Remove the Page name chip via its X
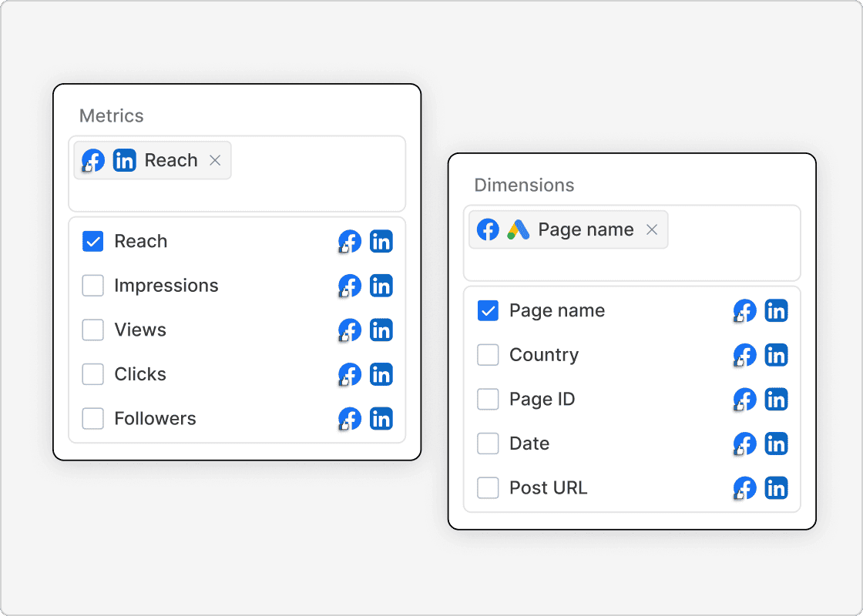The image size is (863, 616). pos(651,229)
